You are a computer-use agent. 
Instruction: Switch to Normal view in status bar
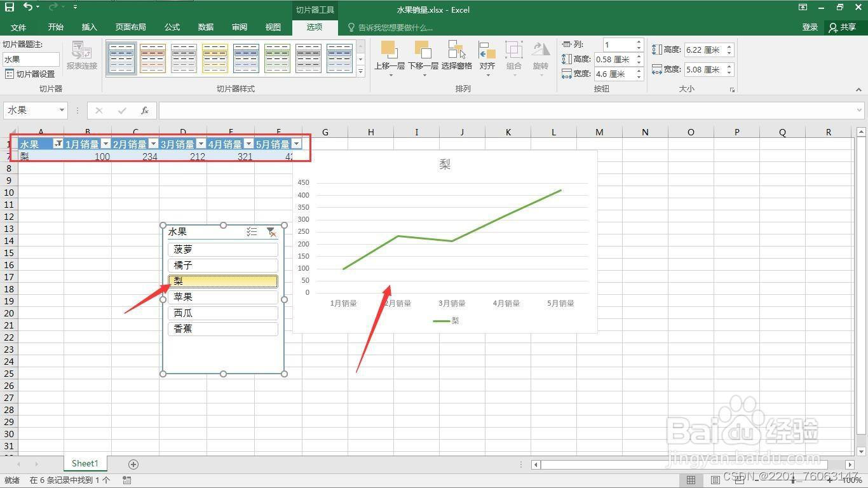691,480
